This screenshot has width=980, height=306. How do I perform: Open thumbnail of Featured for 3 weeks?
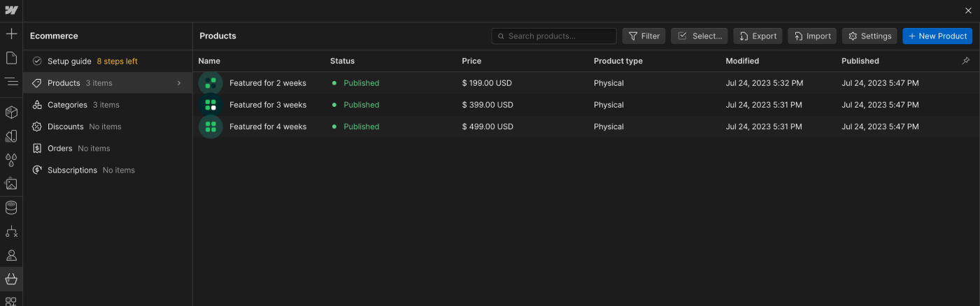click(x=211, y=105)
